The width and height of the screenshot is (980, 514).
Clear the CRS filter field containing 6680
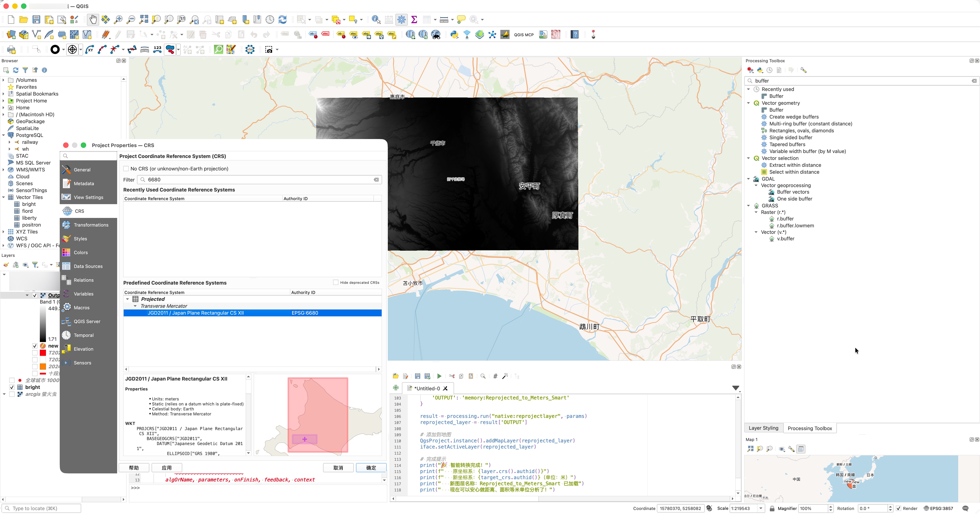tap(376, 180)
